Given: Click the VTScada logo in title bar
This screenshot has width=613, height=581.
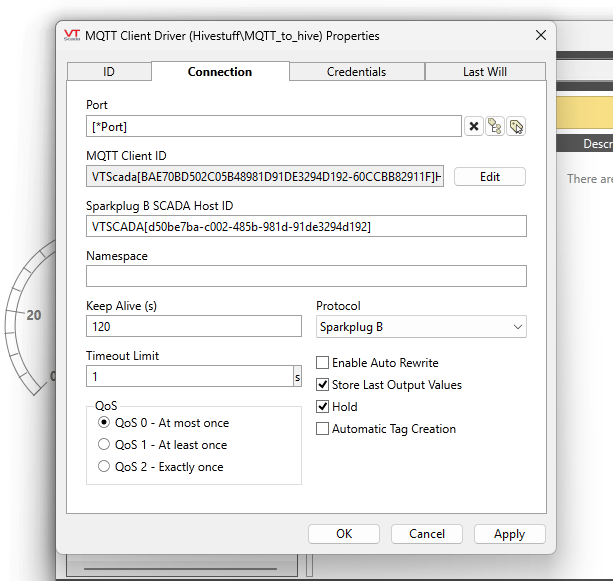Looking at the screenshot, I should click(x=72, y=35).
